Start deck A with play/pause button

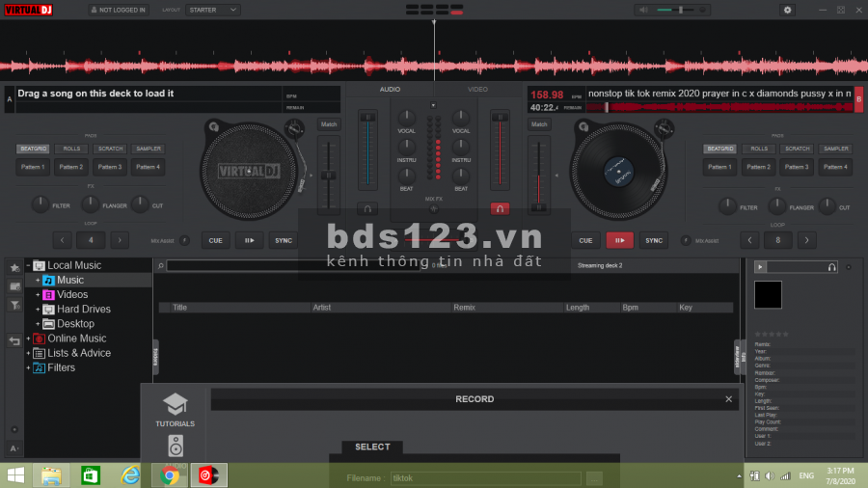249,241
